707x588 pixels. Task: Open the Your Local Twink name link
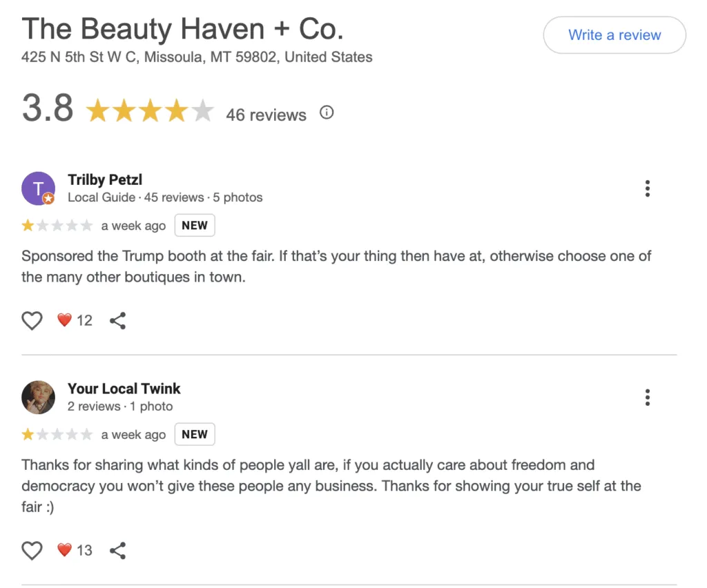tap(124, 389)
